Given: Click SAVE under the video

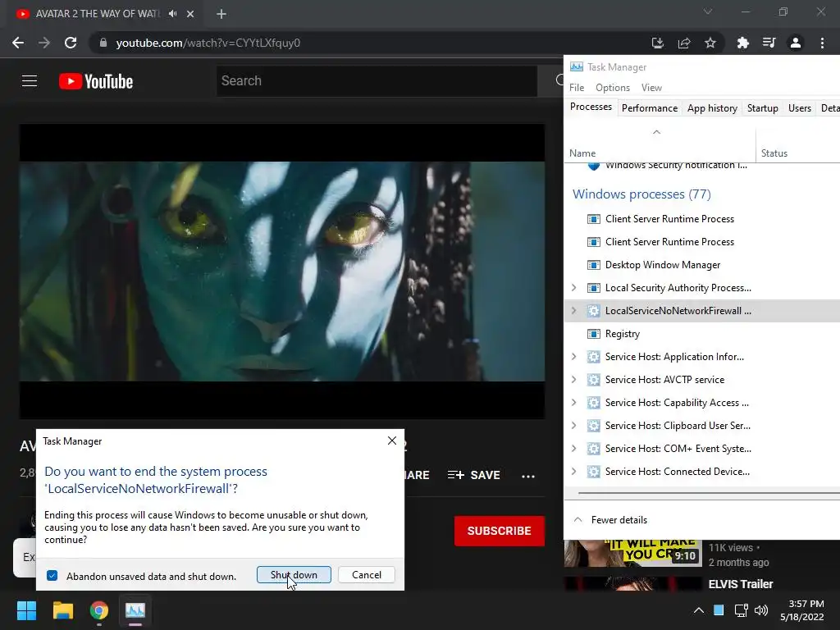Looking at the screenshot, I should pyautogui.click(x=473, y=475).
